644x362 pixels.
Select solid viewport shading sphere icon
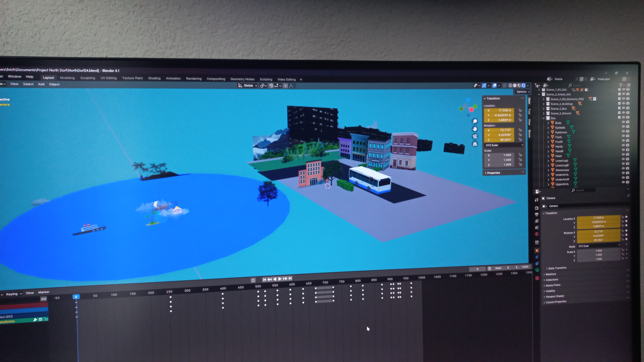click(x=515, y=85)
